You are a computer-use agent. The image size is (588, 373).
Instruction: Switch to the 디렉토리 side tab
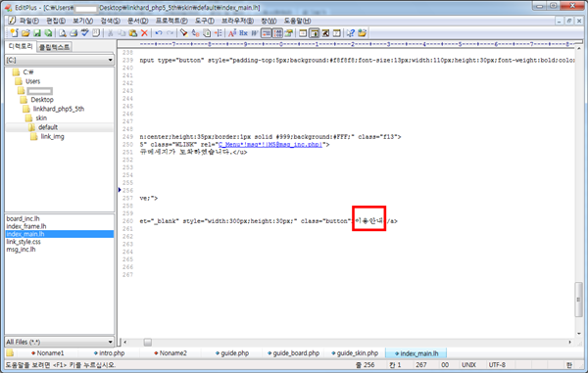click(21, 46)
